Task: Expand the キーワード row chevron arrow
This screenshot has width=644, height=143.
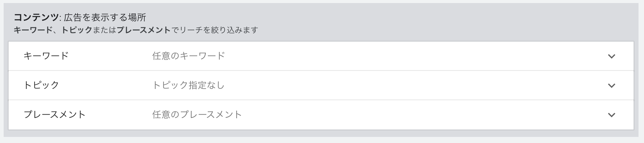Action: 611,56
